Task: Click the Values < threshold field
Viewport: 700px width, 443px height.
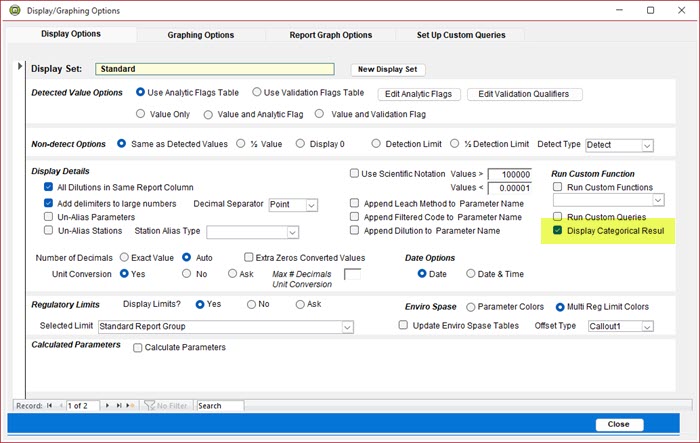Action: pyautogui.click(x=509, y=188)
